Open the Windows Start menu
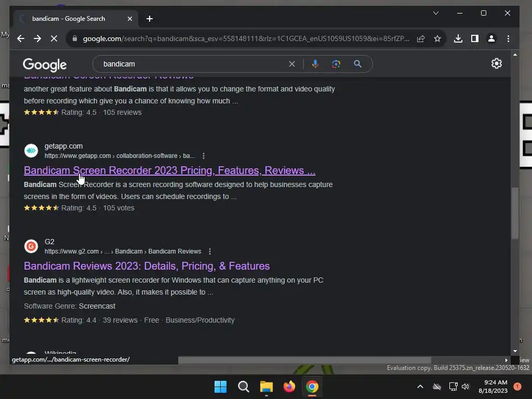Image resolution: width=532 pixels, height=399 pixels. (x=220, y=387)
